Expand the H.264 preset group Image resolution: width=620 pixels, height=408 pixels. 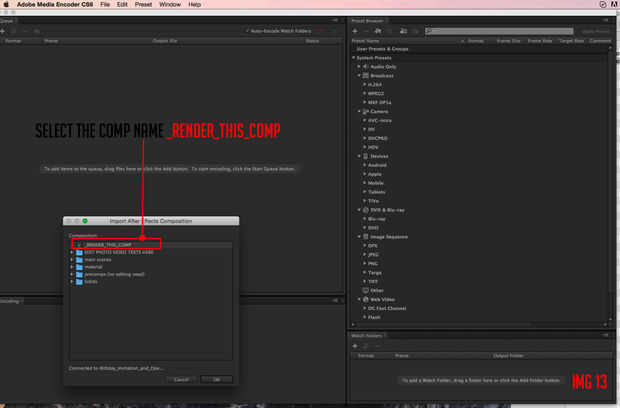click(364, 85)
